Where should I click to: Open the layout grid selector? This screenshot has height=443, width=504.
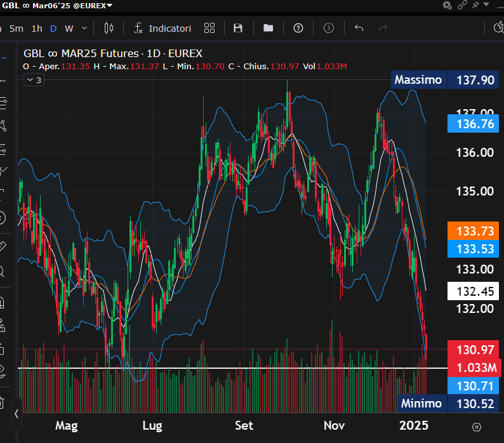coord(209,28)
